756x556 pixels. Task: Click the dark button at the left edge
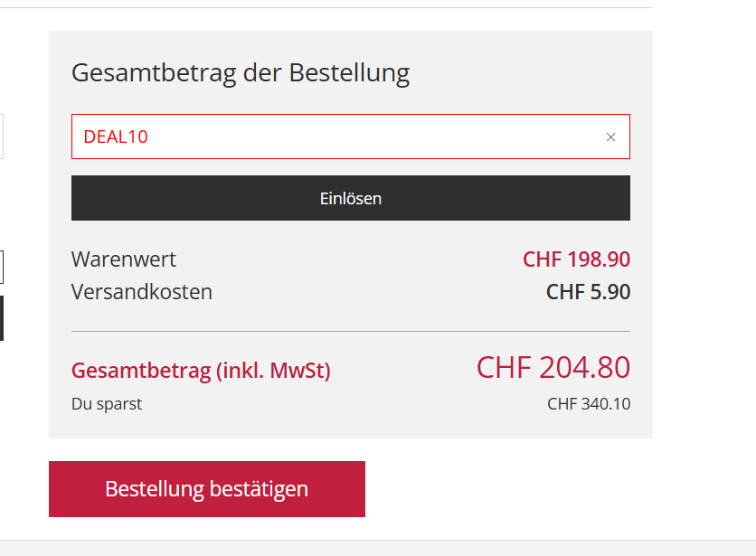click(x=2, y=318)
